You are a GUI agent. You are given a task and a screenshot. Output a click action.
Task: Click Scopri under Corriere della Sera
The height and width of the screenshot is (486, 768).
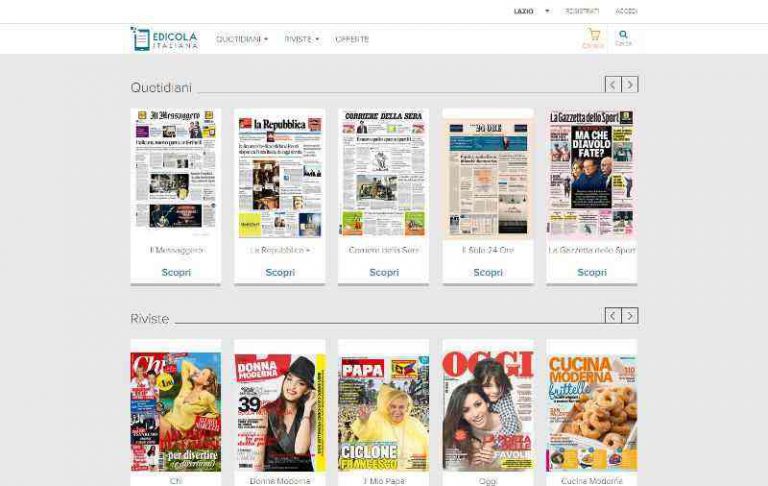tap(384, 272)
